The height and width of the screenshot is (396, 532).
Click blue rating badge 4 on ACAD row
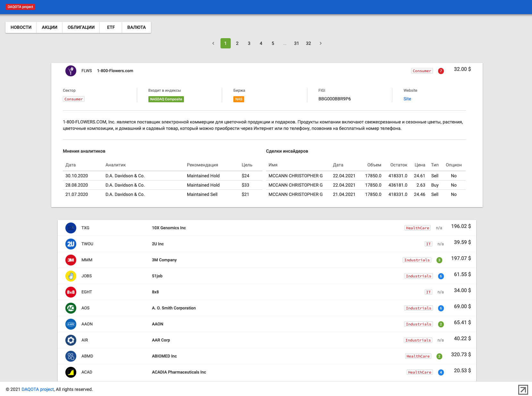click(441, 372)
